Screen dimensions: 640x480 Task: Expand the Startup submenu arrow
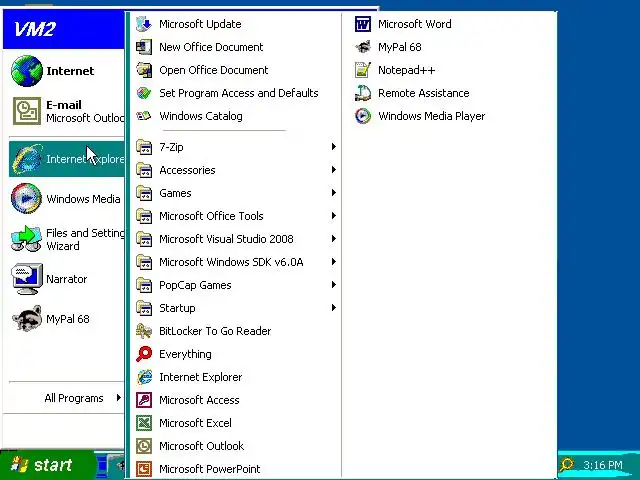click(333, 308)
